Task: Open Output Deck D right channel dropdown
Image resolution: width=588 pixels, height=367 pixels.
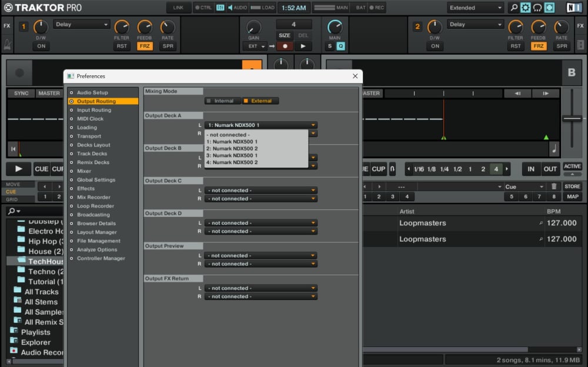Action: [x=260, y=231]
